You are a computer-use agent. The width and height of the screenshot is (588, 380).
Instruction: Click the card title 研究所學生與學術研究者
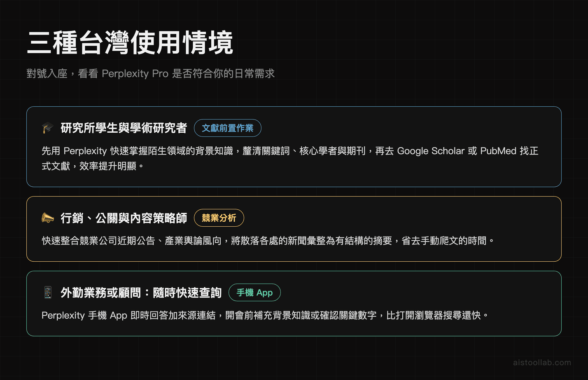[124, 128]
